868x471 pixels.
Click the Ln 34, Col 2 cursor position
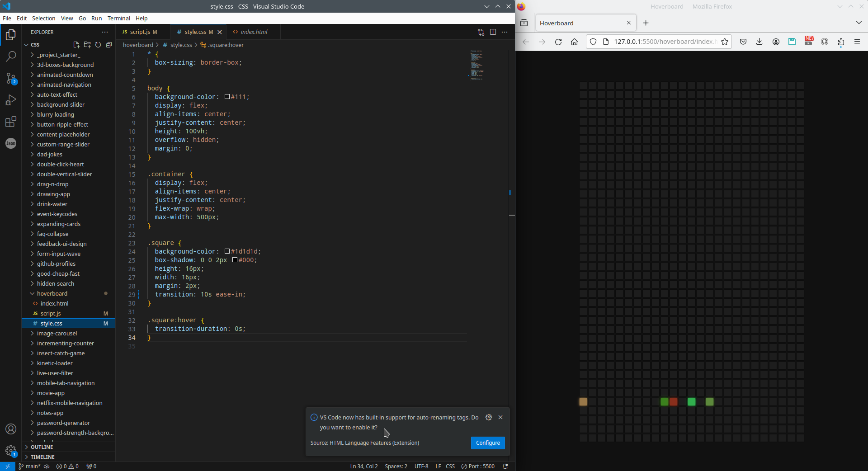pyautogui.click(x=364, y=466)
